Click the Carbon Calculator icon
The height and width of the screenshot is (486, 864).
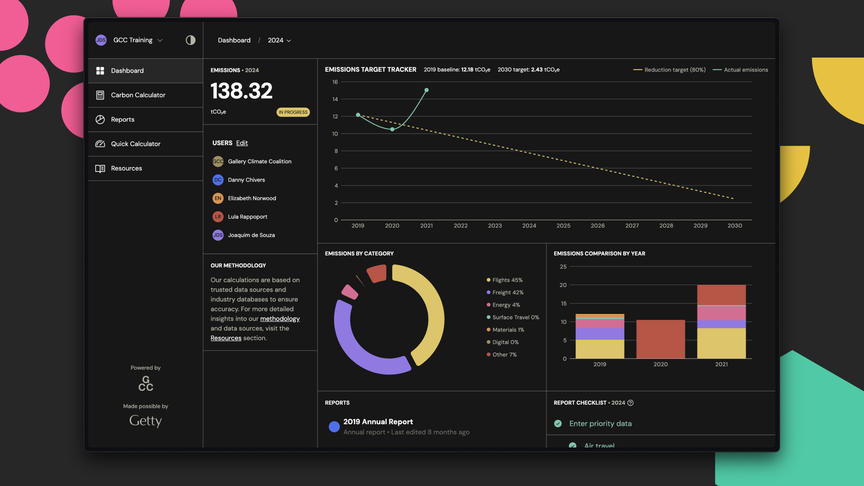point(100,95)
